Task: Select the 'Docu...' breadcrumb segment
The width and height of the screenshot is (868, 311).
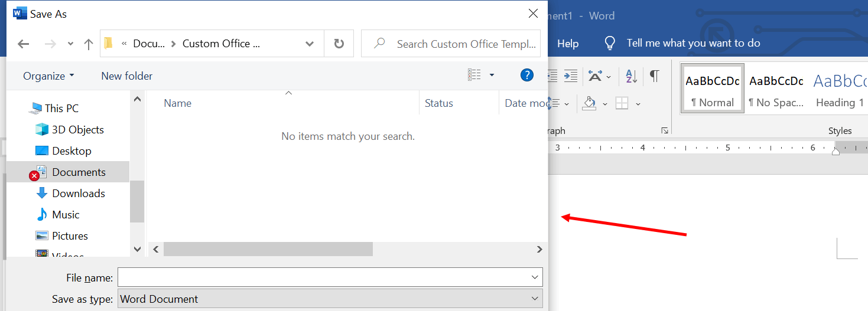Action: point(149,44)
